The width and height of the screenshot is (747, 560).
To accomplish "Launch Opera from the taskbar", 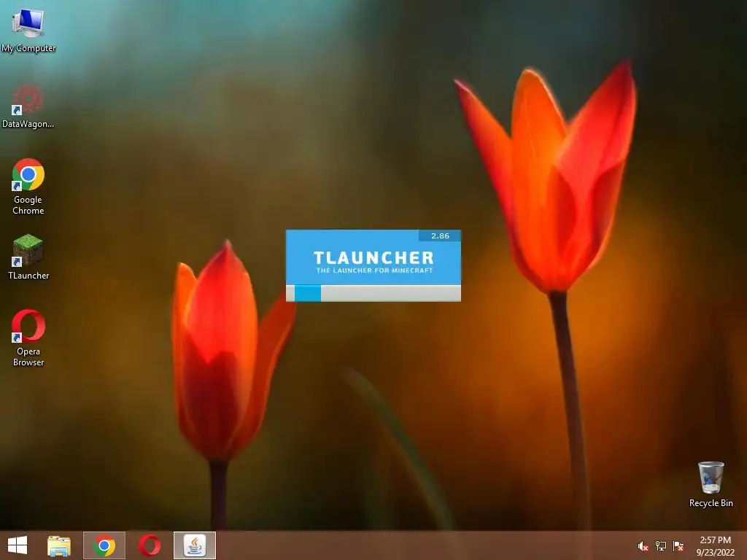I will tap(150, 545).
